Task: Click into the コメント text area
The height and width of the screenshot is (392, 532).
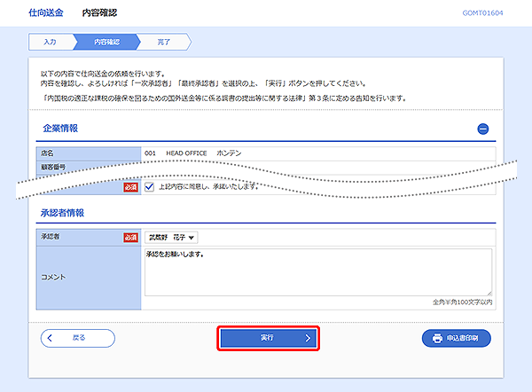Action: (x=317, y=271)
